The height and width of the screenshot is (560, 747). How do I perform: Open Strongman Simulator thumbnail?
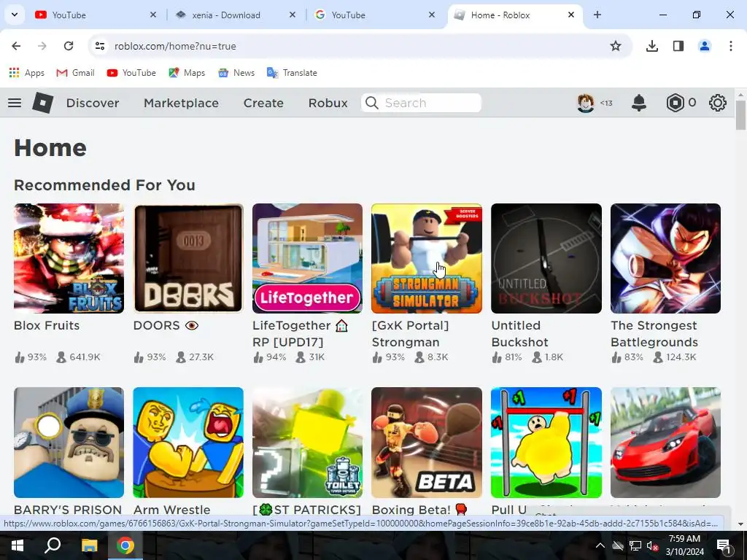coord(427,259)
